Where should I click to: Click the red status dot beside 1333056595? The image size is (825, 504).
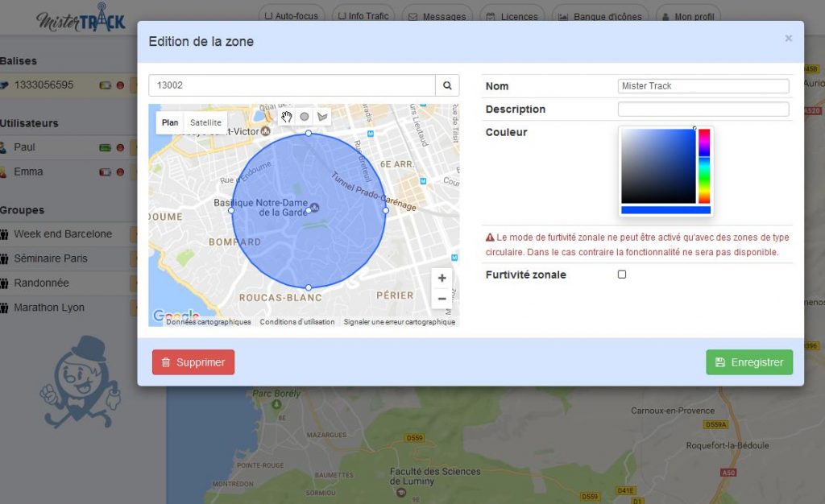pyautogui.click(x=120, y=85)
